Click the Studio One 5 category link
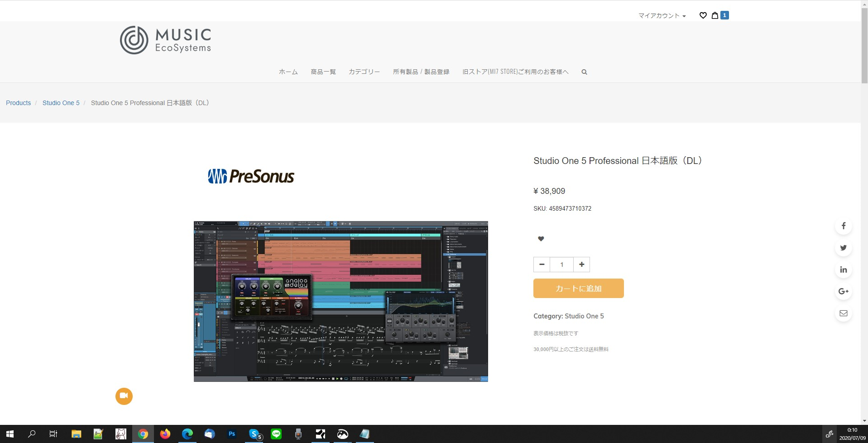The image size is (868, 443). click(x=584, y=316)
